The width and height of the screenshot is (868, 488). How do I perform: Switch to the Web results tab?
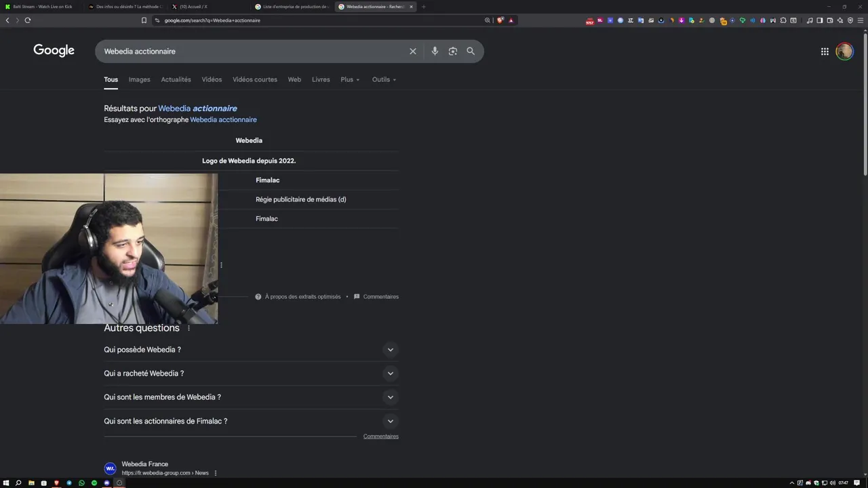pos(294,79)
